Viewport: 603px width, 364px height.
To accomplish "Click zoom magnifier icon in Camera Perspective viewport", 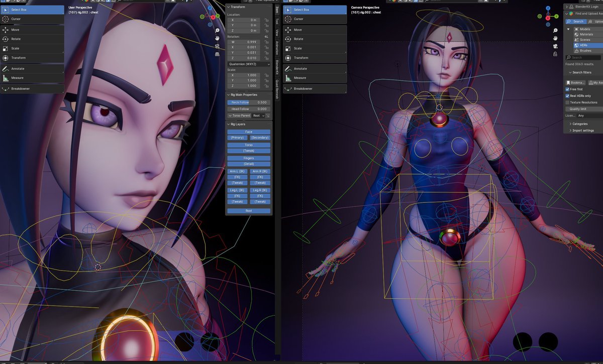I will click(555, 31).
